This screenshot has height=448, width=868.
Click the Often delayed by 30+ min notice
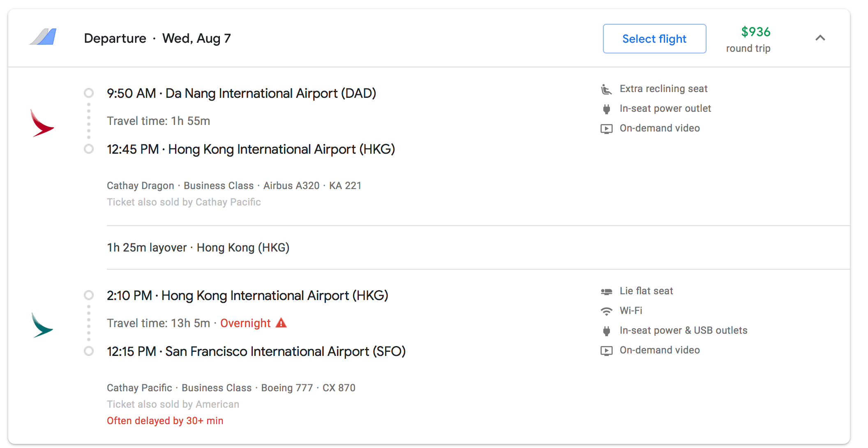(165, 421)
